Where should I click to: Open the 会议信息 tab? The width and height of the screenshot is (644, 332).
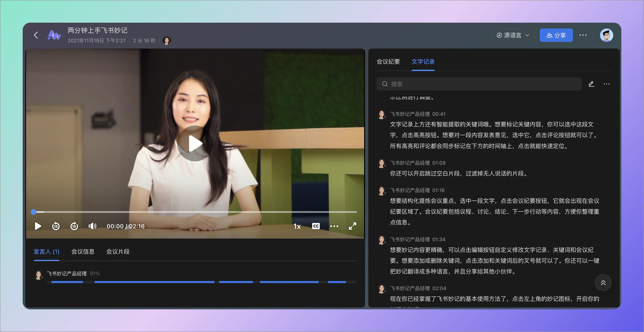(83, 252)
